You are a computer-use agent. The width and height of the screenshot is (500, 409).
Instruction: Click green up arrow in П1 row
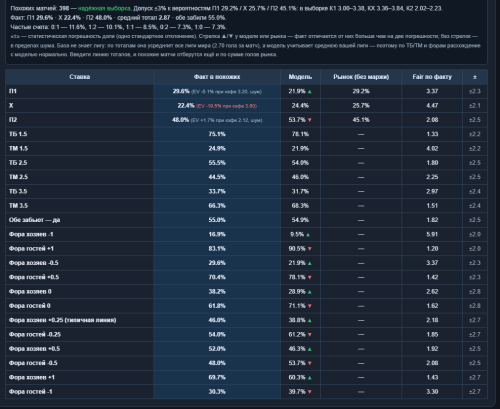coord(310,91)
